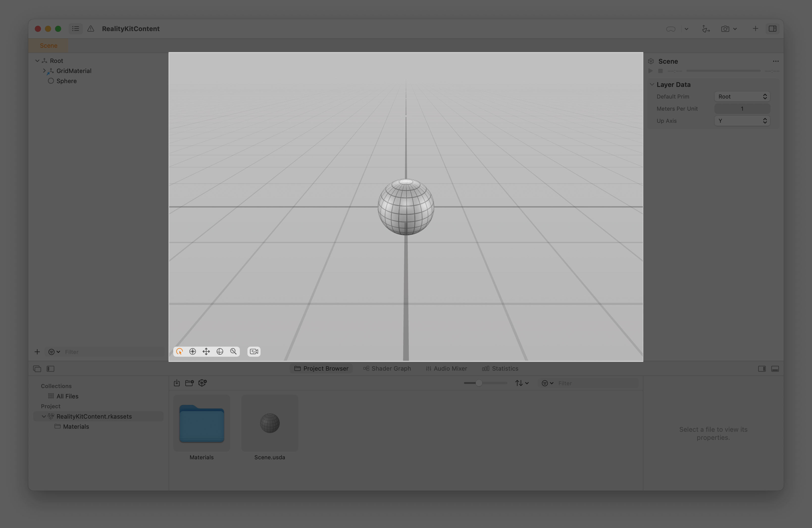Switch to the Statistics tab
Viewport: 812px width, 528px height.
[x=500, y=369]
